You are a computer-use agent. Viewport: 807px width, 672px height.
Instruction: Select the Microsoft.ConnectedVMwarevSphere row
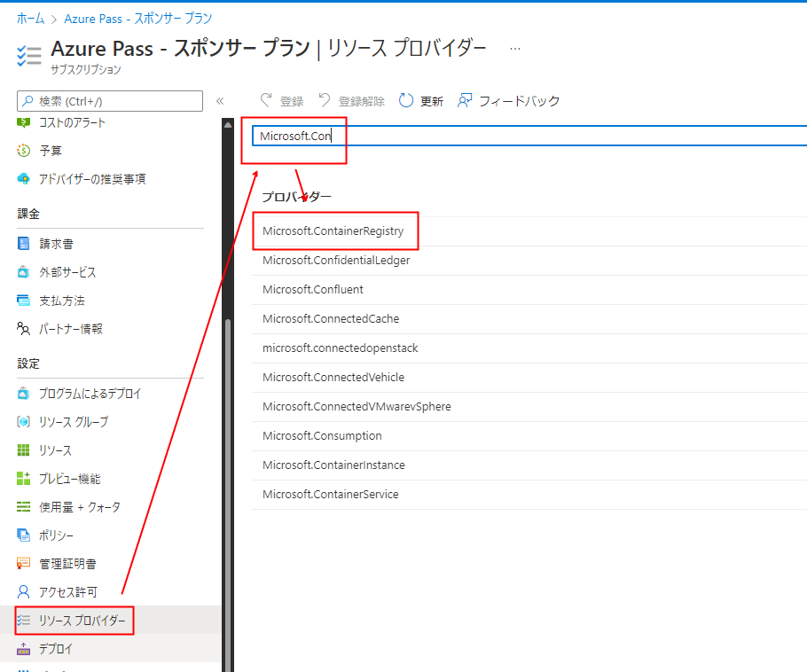(529, 407)
